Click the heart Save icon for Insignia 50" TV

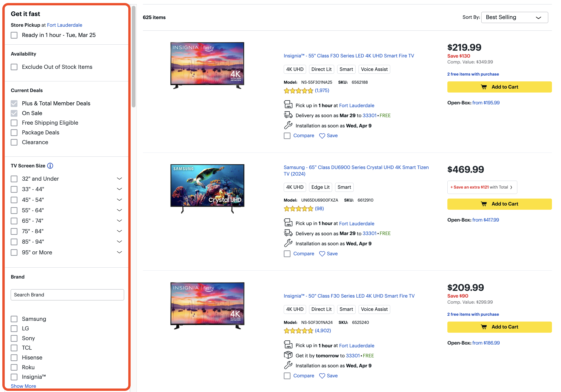pyautogui.click(x=322, y=376)
